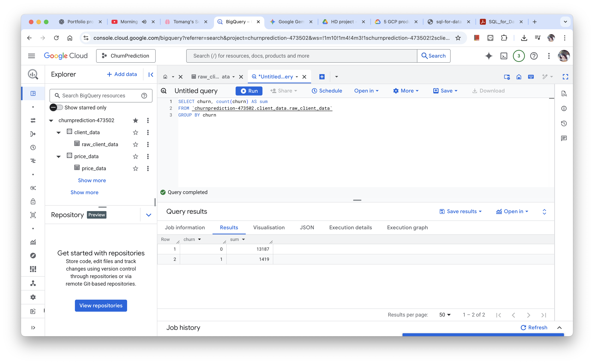Viewport: 594px width, 364px height.
Task: Focus the Search BigQuery resources field
Action: click(101, 96)
